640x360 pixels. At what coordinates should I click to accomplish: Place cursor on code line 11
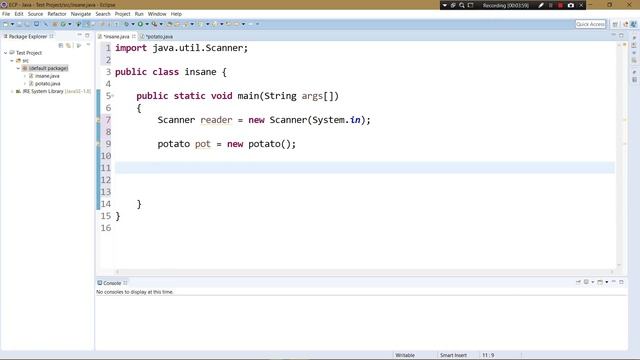tap(364, 168)
